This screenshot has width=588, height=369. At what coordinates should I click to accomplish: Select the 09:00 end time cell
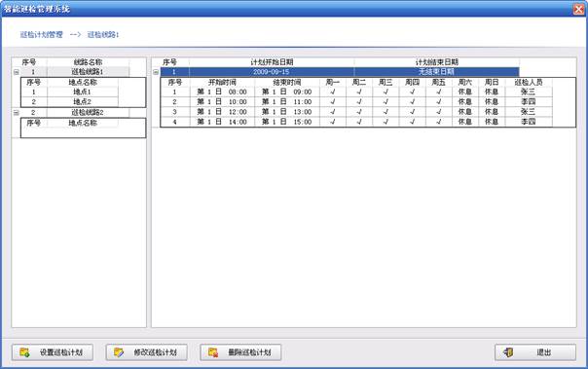click(x=287, y=92)
